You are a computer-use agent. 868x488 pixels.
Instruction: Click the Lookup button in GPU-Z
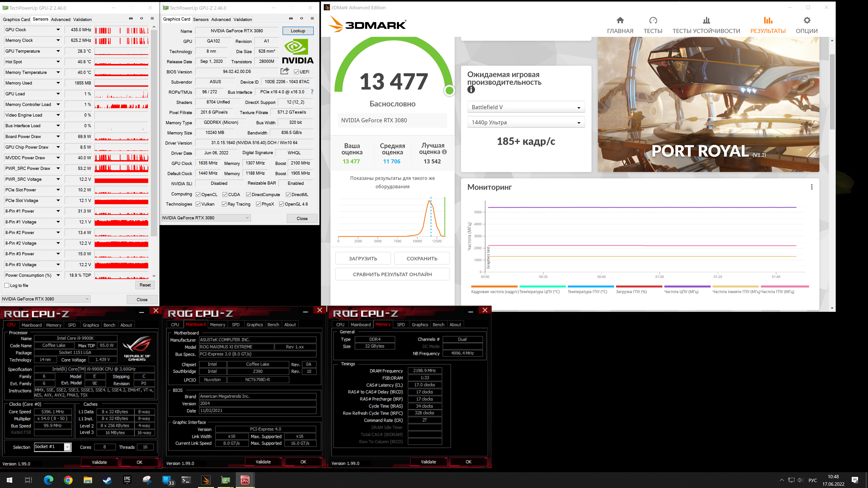tap(298, 31)
